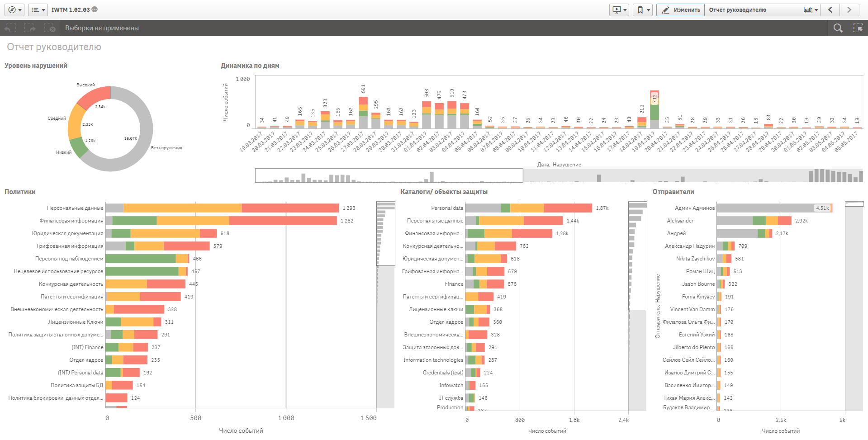This screenshot has height=440, width=868.
Task: Select sender 'Nikita Zaychikov'
Action: pyautogui.click(x=696, y=259)
